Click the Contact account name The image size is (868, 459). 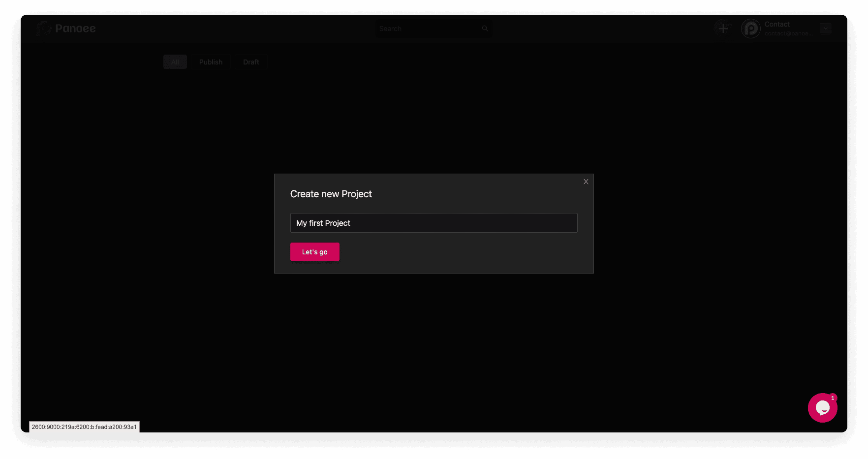pyautogui.click(x=777, y=24)
